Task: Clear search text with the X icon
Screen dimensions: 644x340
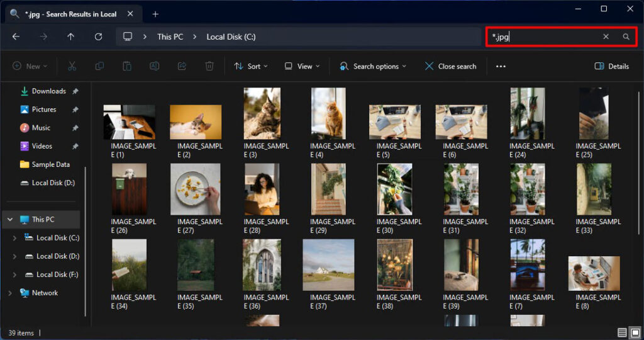Action: point(606,37)
